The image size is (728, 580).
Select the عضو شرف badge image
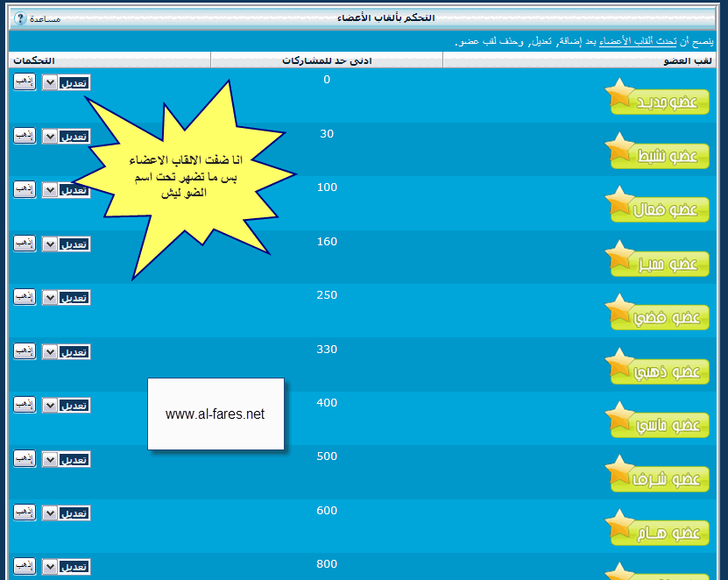click(659, 475)
